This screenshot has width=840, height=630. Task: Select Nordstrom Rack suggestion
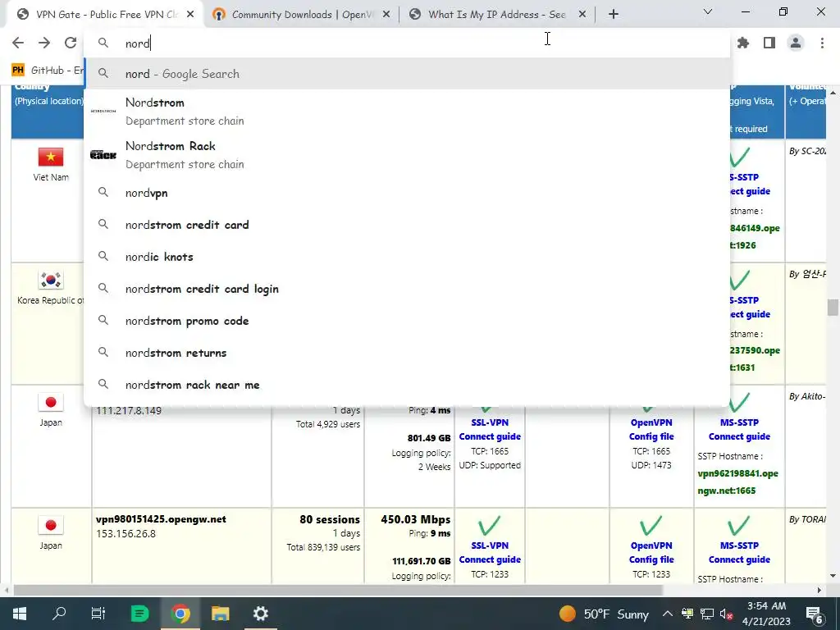[407, 155]
